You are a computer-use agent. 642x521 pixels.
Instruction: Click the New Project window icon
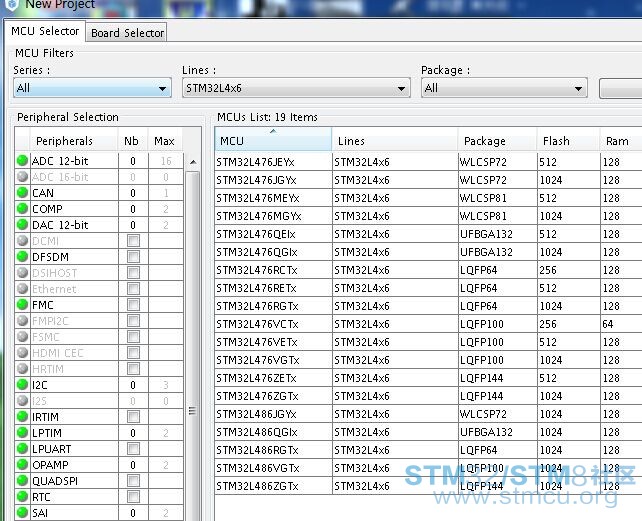[13, 4]
